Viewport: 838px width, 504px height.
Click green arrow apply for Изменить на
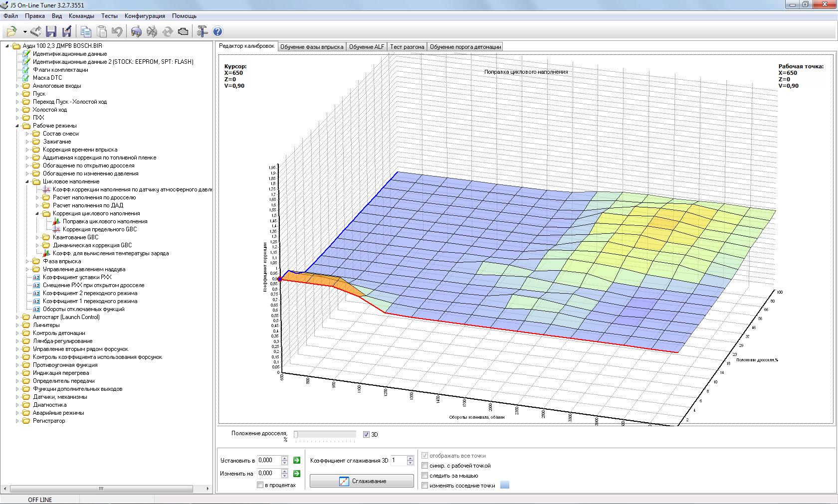pos(297,473)
